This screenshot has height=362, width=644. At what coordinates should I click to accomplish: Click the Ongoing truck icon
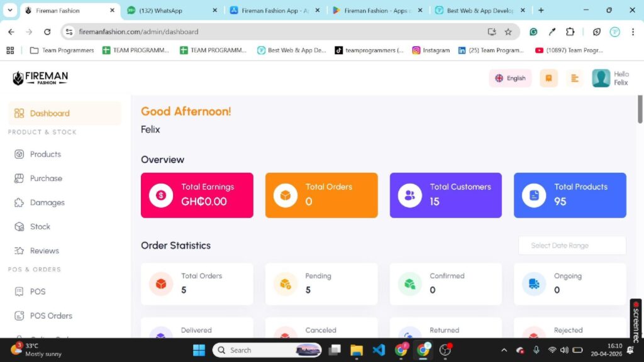coord(534,283)
